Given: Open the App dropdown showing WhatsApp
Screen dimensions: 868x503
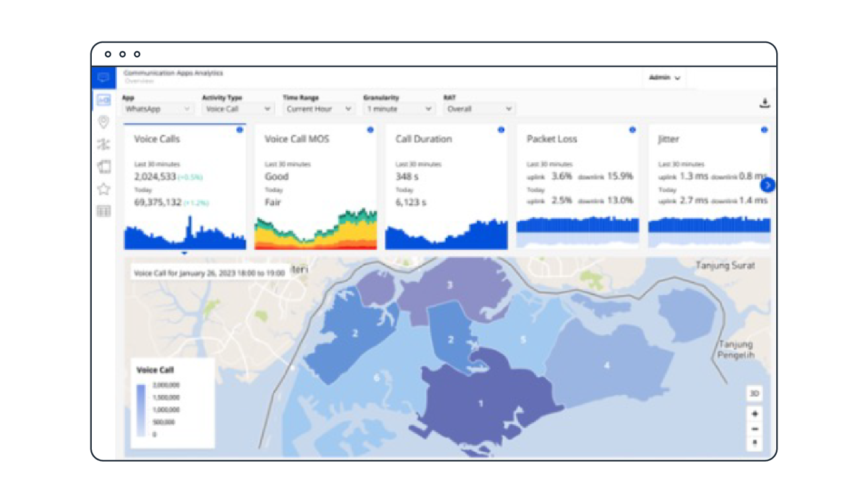Looking at the screenshot, I should tap(157, 108).
